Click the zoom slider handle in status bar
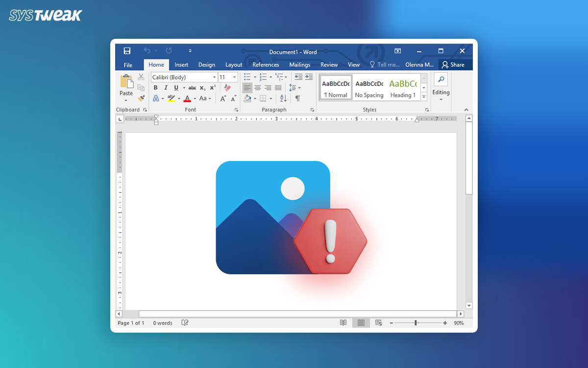The image size is (588, 368). (416, 323)
